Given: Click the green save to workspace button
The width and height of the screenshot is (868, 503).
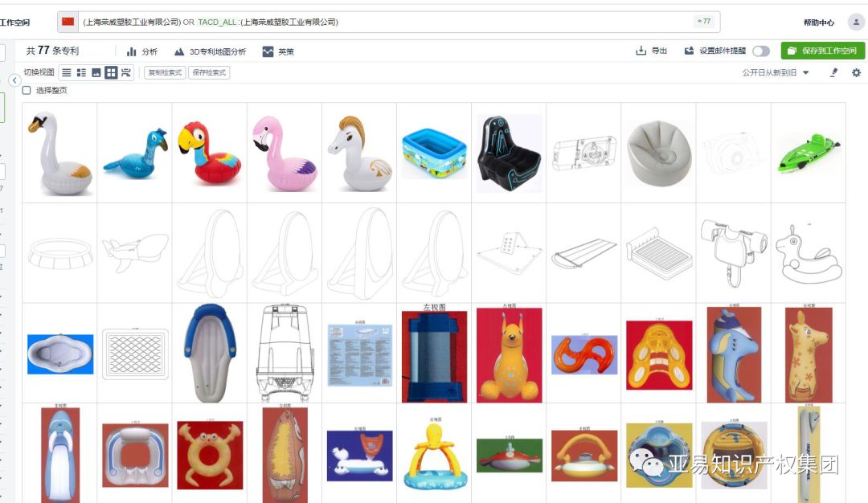Looking at the screenshot, I should (823, 51).
